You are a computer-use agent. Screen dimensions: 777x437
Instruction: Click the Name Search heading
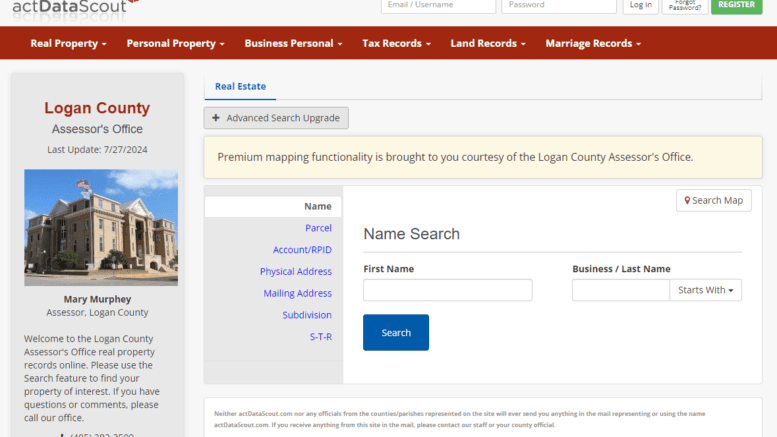tap(411, 234)
